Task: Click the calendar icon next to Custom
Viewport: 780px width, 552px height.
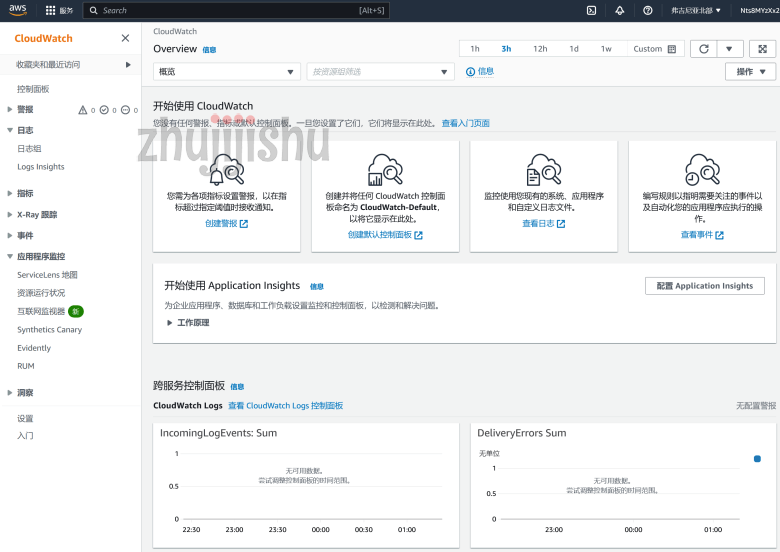Action: pyautogui.click(x=672, y=49)
